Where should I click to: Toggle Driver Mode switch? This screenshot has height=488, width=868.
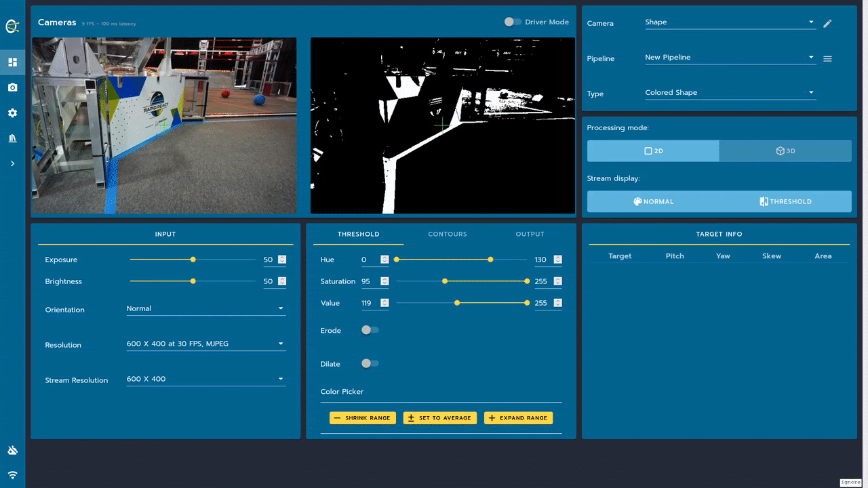click(513, 22)
